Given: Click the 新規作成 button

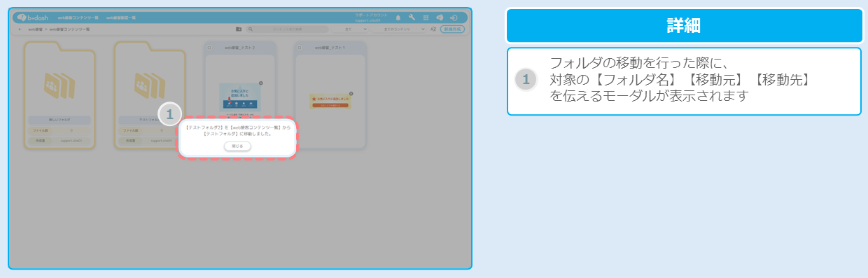Looking at the screenshot, I should point(452,29).
